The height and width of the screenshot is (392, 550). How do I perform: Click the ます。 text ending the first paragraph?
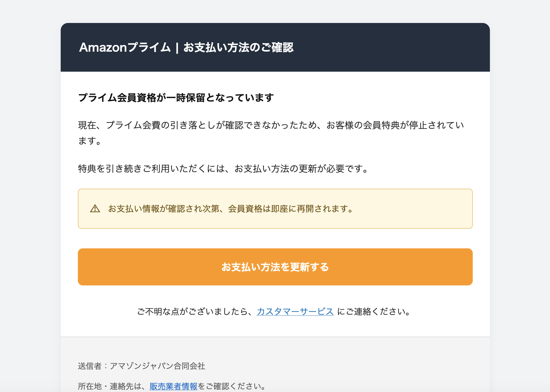(x=90, y=141)
